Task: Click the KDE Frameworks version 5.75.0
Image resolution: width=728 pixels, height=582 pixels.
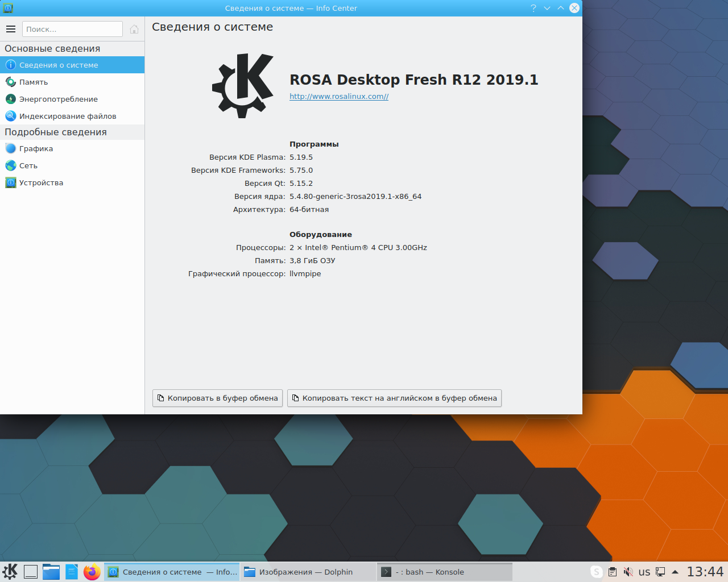Action: click(301, 171)
